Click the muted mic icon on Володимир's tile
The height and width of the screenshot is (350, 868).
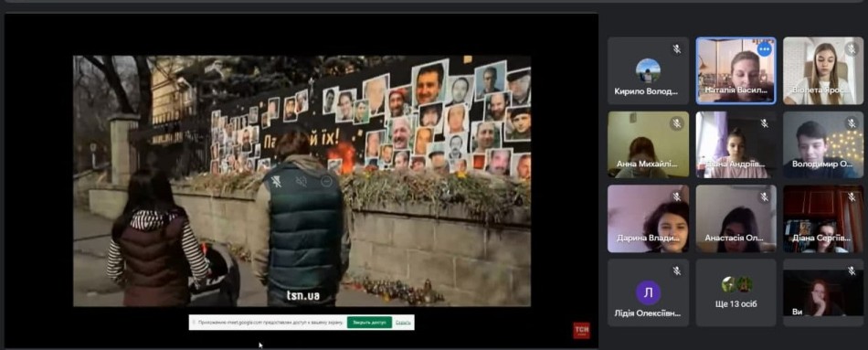(852, 123)
